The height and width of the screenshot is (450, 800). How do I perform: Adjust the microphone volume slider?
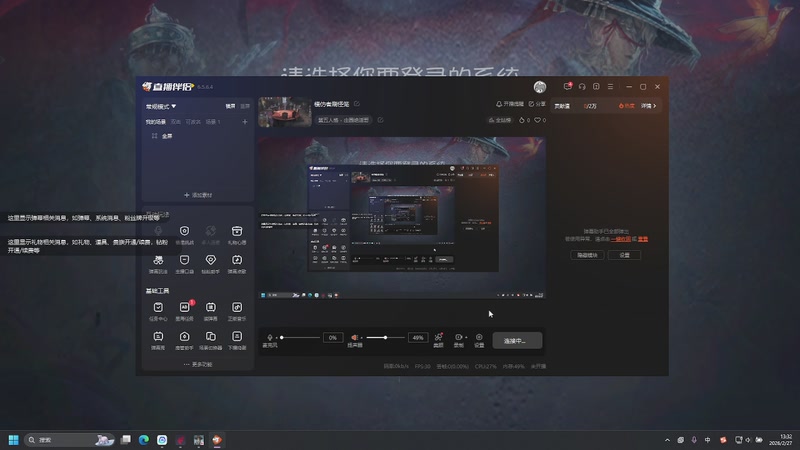(301, 338)
